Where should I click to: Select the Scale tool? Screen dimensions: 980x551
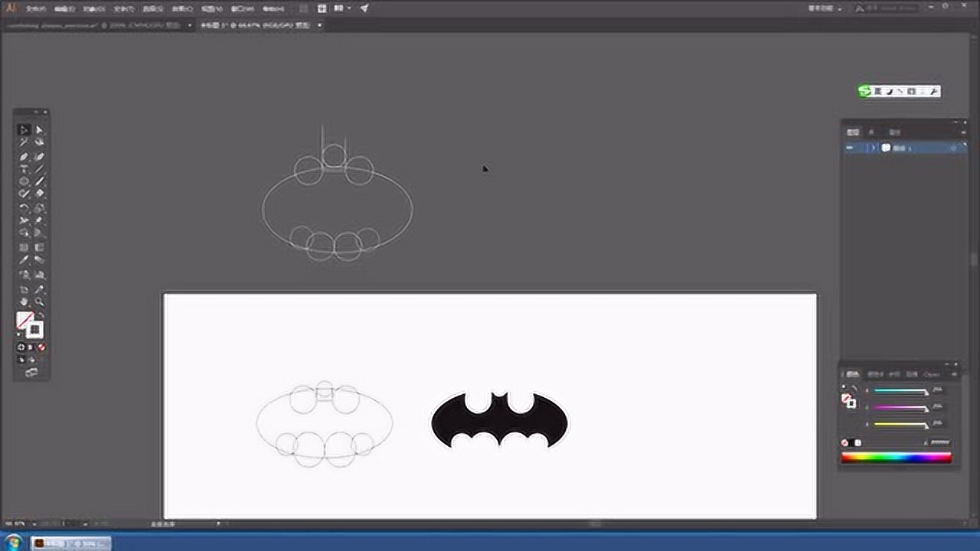[x=39, y=208]
